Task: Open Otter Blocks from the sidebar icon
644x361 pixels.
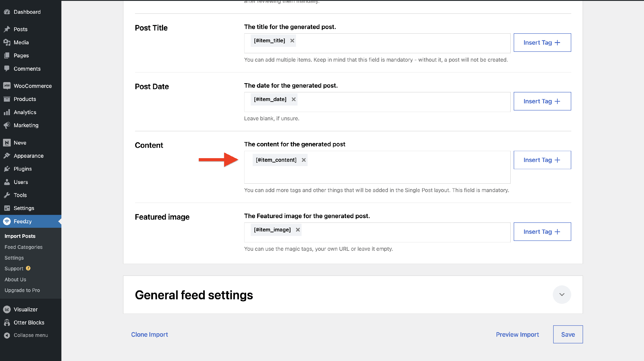Action: point(7,322)
